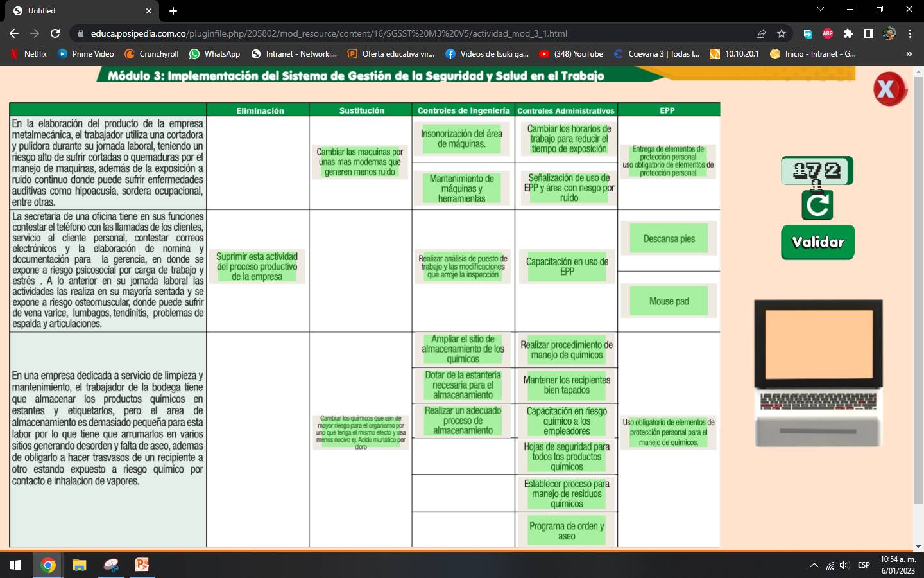
Task: Open the extensions puzzle icon
Action: click(x=848, y=33)
